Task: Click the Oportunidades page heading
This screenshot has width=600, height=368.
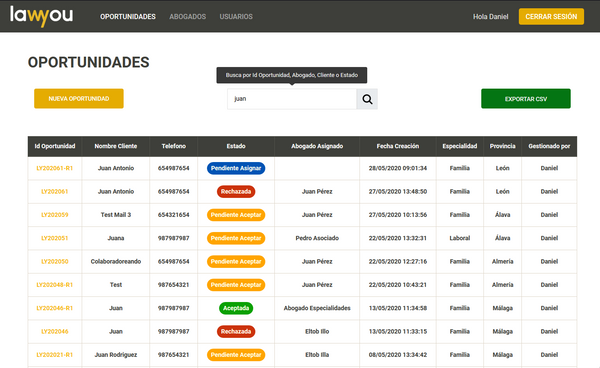Action: [88, 62]
